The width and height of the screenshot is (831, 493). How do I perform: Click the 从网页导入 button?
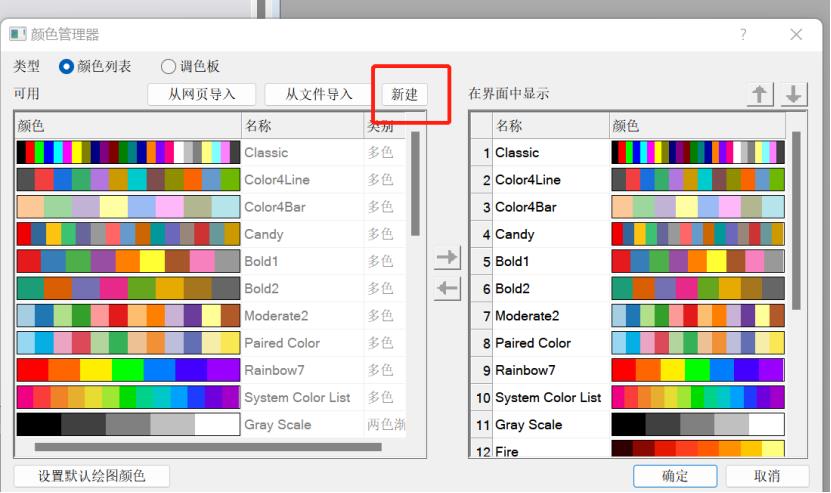point(201,94)
